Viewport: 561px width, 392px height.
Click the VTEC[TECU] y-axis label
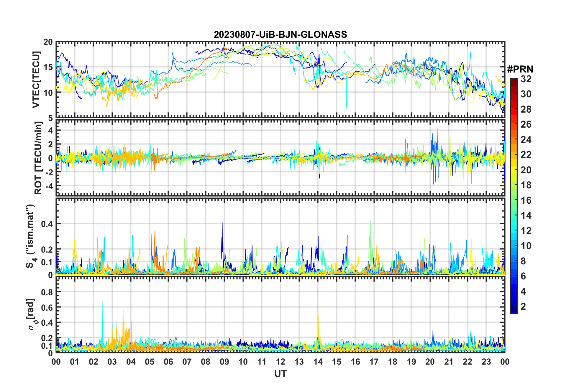point(36,80)
